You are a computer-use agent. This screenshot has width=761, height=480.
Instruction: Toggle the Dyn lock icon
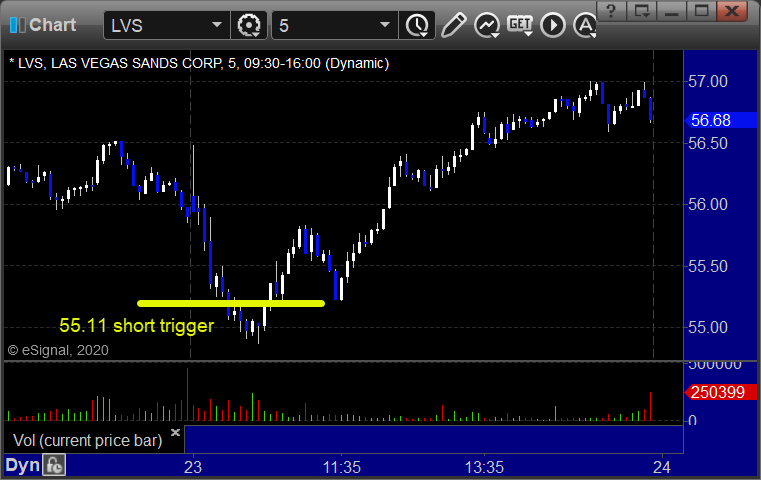tap(54, 465)
